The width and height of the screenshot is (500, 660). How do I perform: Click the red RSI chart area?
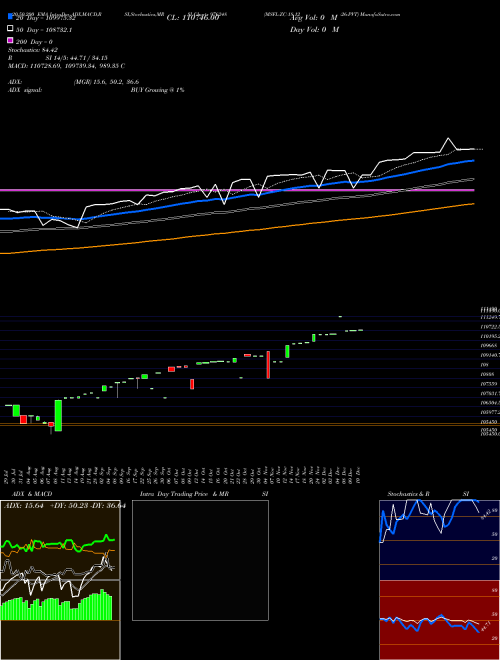[x=439, y=620]
